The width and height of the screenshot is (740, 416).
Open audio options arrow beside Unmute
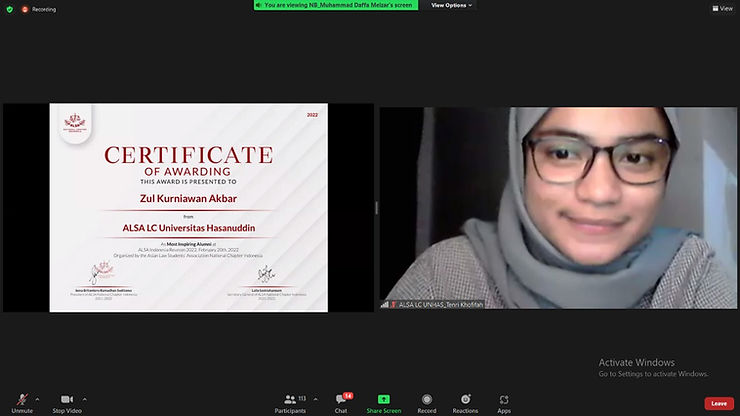[37, 399]
